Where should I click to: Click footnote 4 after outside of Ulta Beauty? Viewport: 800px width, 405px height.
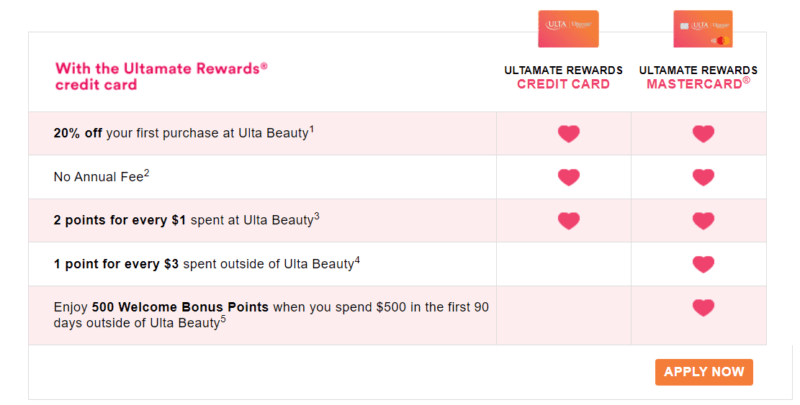tap(357, 260)
